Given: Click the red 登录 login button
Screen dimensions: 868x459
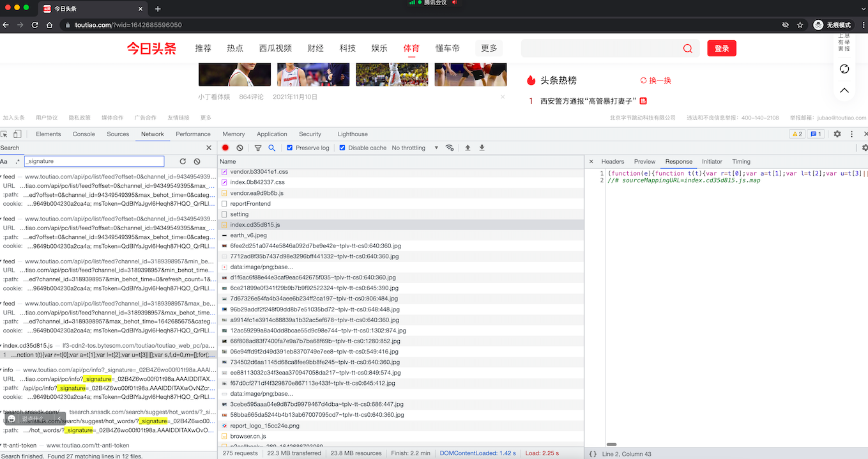Looking at the screenshot, I should 722,49.
